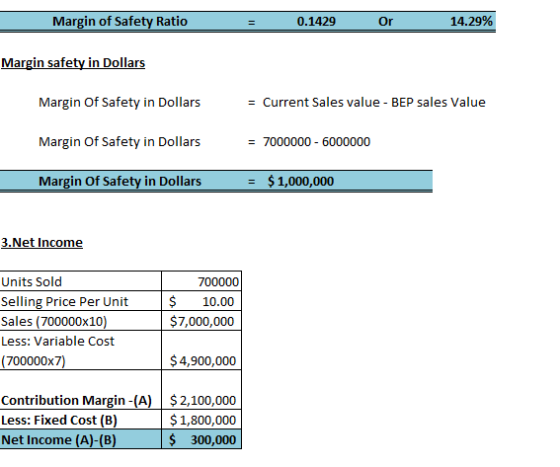Select the highlighted 'Margin Of Safety in Dollars' label
The height and width of the screenshot is (467, 560).
coord(120,181)
